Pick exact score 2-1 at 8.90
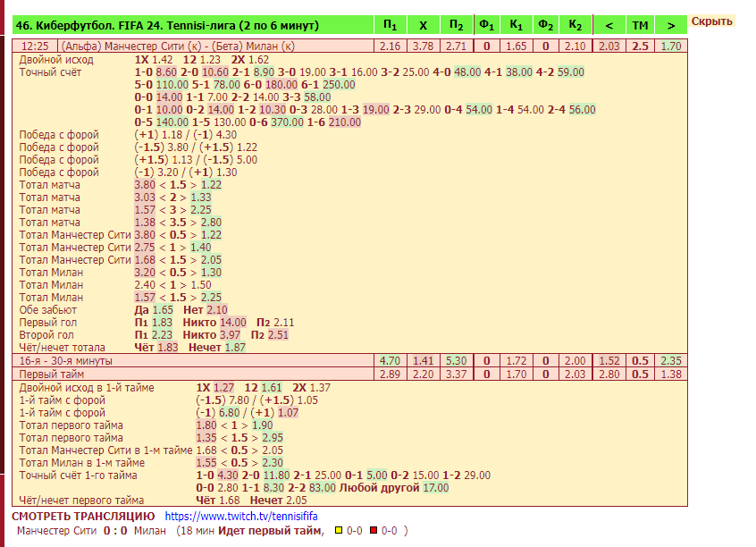756x547 pixels. pos(264,72)
